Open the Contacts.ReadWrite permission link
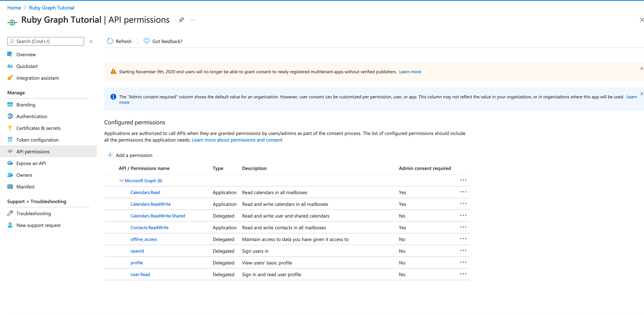644x315 pixels. (x=150, y=228)
